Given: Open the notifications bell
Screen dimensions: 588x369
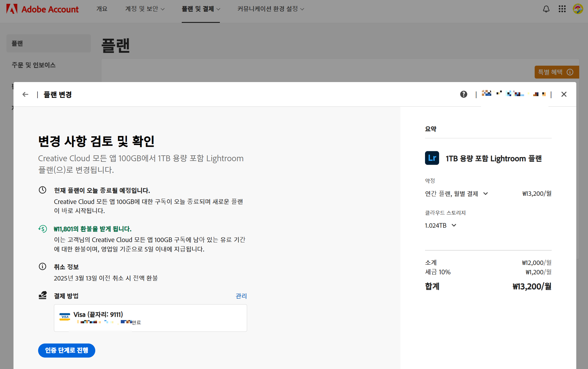Looking at the screenshot, I should 546,9.
